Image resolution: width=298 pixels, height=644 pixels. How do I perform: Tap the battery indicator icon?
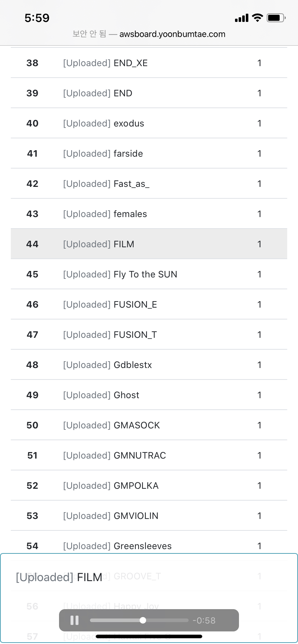tap(276, 18)
